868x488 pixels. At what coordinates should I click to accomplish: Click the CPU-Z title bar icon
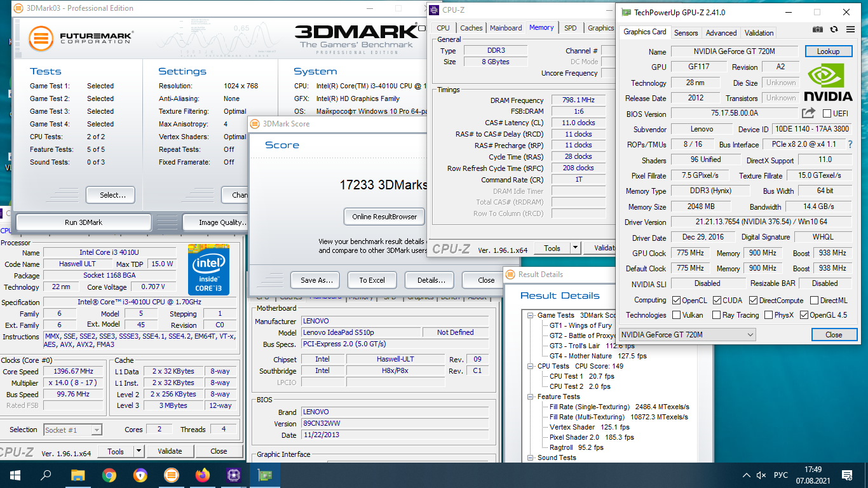click(x=434, y=10)
